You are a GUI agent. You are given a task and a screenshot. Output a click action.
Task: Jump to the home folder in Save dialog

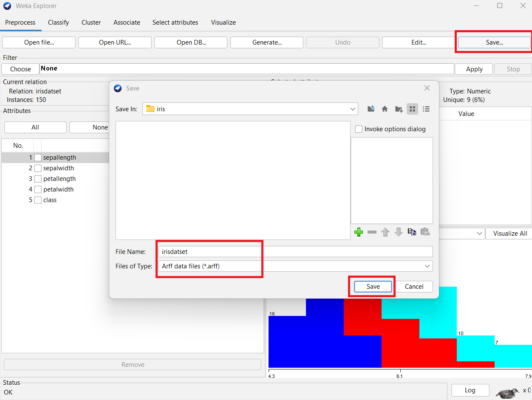click(x=385, y=109)
